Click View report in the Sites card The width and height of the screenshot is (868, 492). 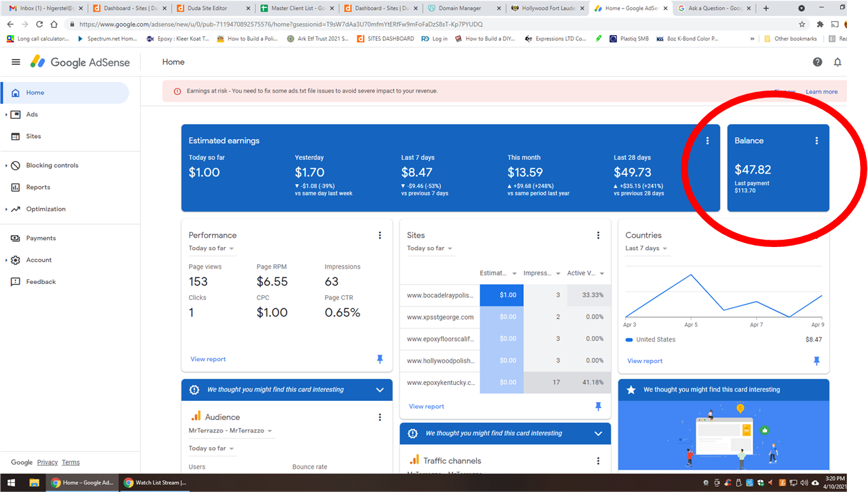point(427,407)
